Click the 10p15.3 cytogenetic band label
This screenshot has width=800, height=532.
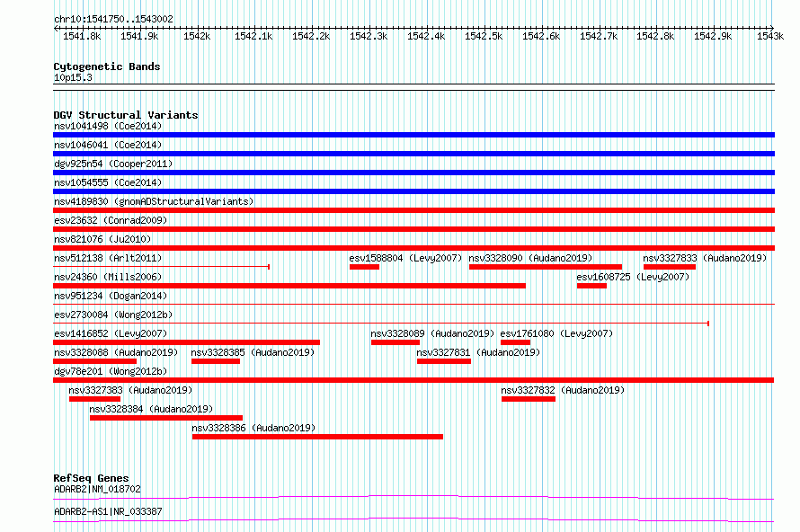coord(73,77)
